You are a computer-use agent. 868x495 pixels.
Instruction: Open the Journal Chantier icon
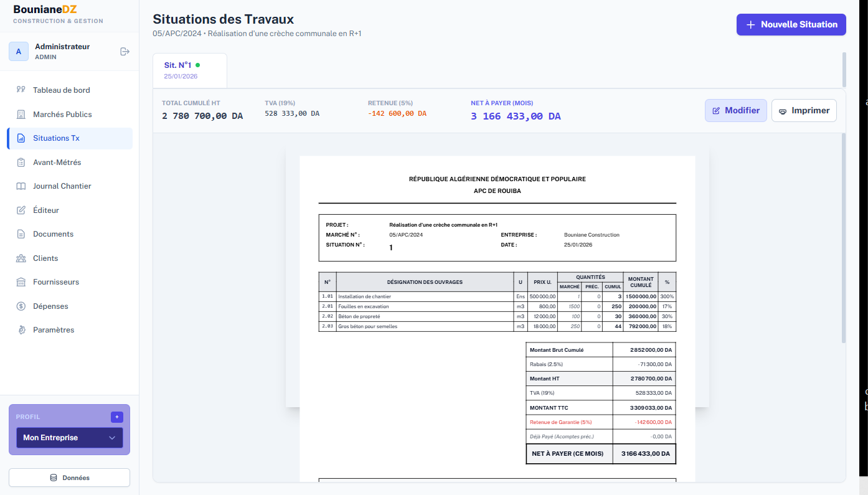tap(21, 186)
